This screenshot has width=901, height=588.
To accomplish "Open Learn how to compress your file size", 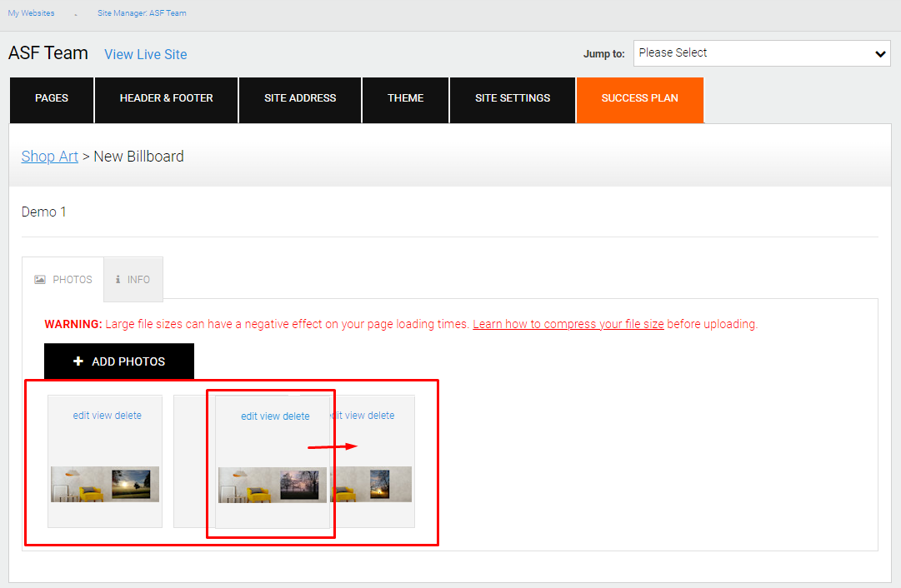I will [x=568, y=324].
